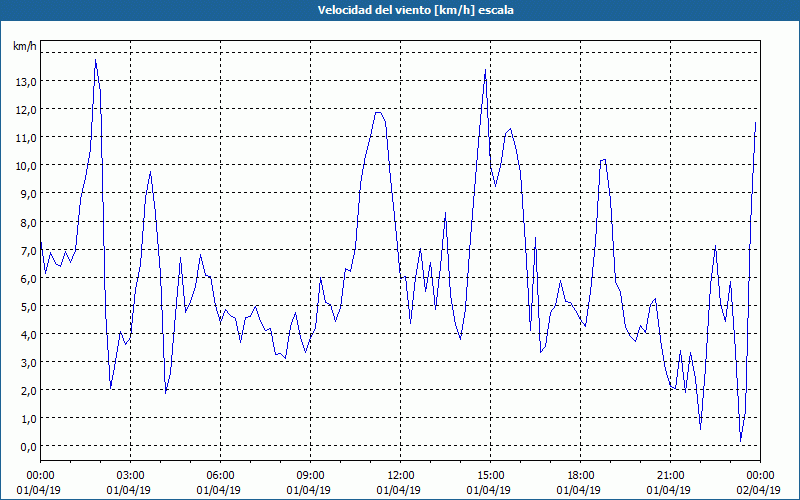Click the "06:00" time label
800x500 pixels.
(220, 476)
